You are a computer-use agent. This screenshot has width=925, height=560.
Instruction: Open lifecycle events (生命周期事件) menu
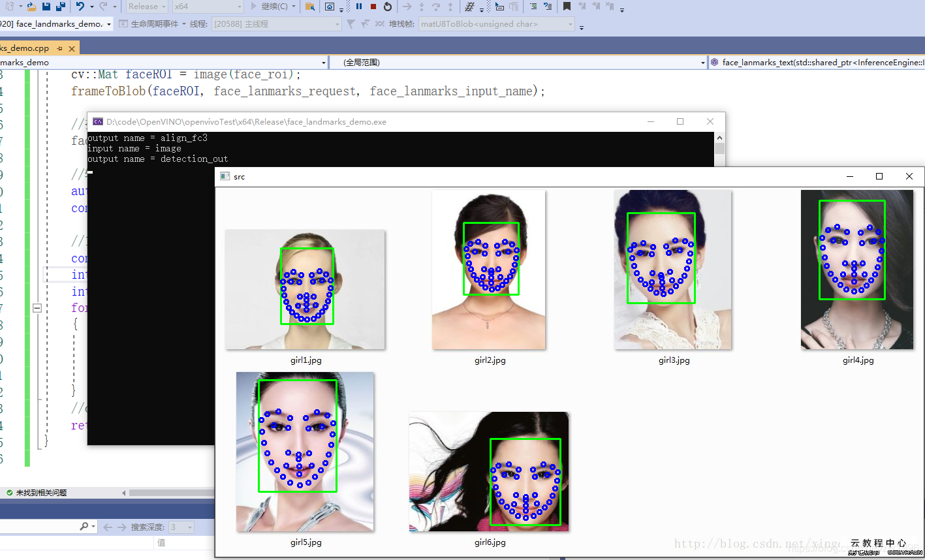click(152, 24)
